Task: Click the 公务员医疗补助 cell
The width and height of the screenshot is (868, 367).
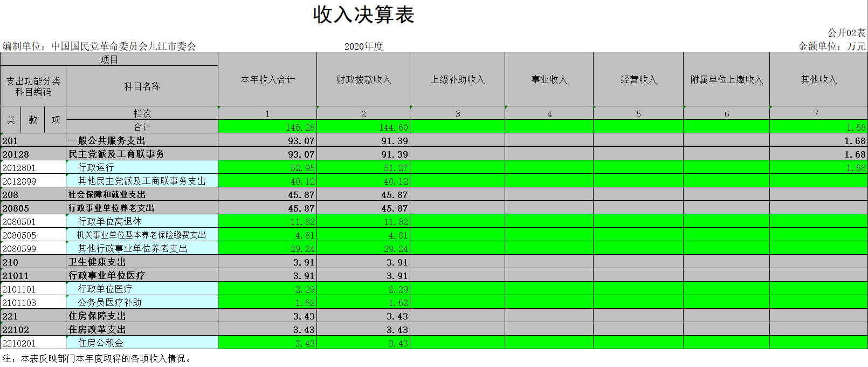Action: (x=142, y=303)
